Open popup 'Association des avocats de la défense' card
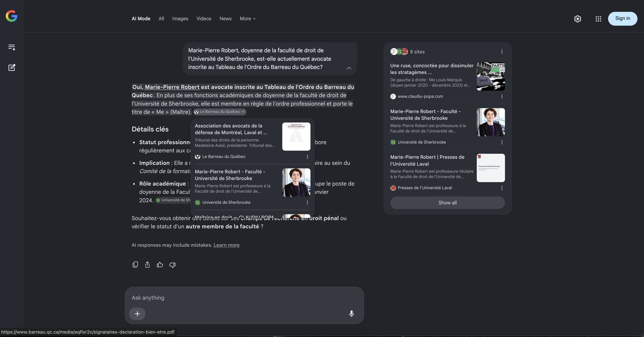The height and width of the screenshot is (337, 644). tap(231, 129)
